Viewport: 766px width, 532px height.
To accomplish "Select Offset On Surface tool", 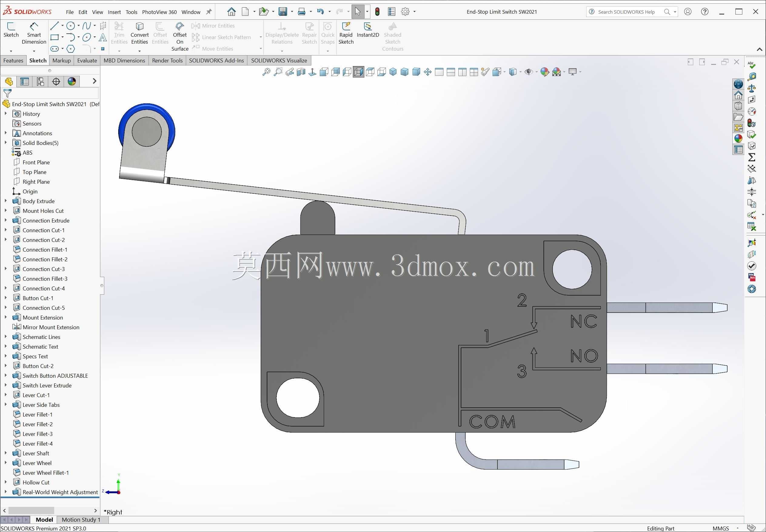I will pyautogui.click(x=180, y=37).
